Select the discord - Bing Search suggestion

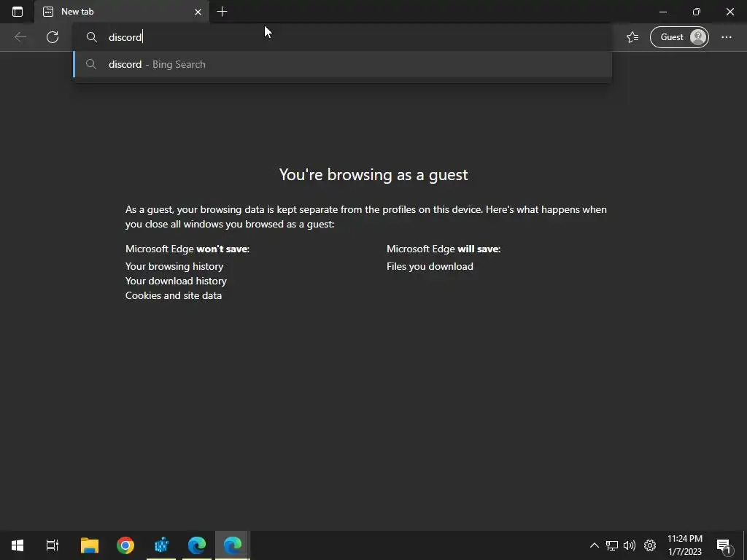tap(343, 64)
